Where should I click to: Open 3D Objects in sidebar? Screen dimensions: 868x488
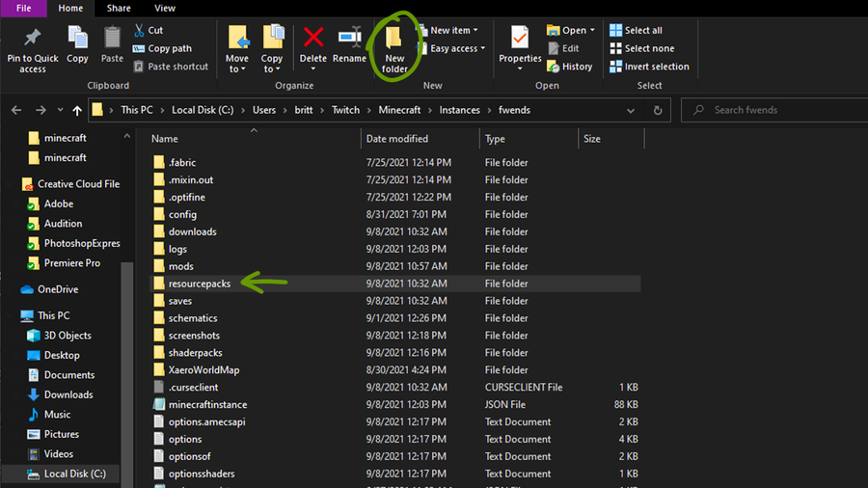59,336
